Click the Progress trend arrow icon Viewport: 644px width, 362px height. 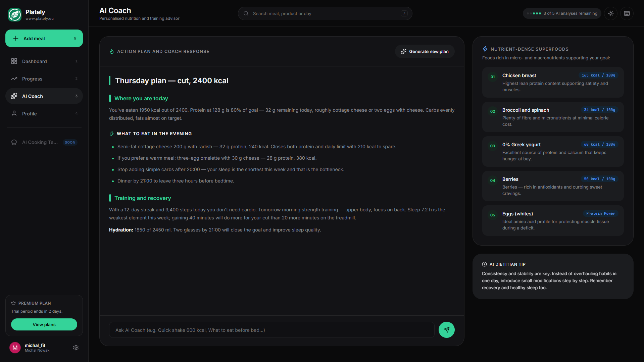pos(14,79)
